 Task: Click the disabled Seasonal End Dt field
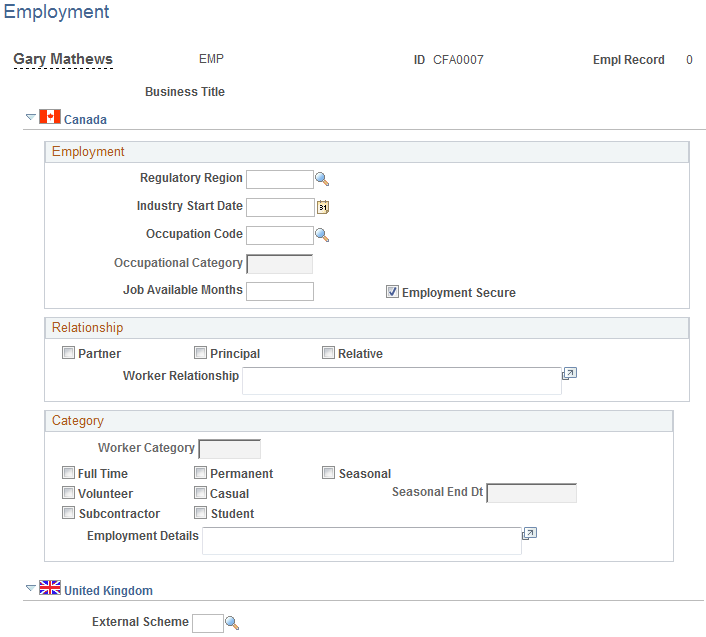tap(531, 493)
